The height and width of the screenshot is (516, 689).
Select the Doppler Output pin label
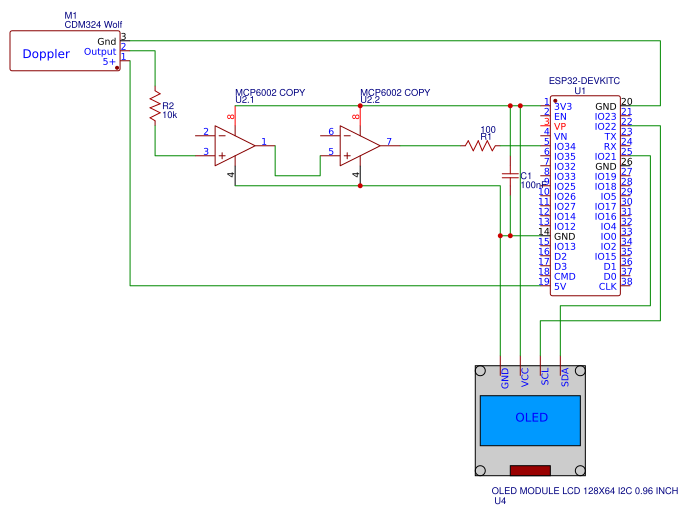(x=100, y=51)
